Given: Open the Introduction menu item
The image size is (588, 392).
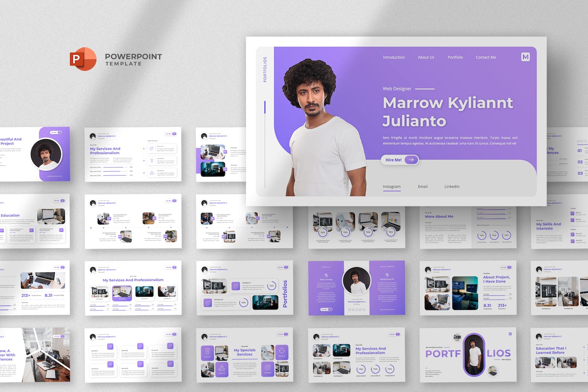Looking at the screenshot, I should 394,57.
